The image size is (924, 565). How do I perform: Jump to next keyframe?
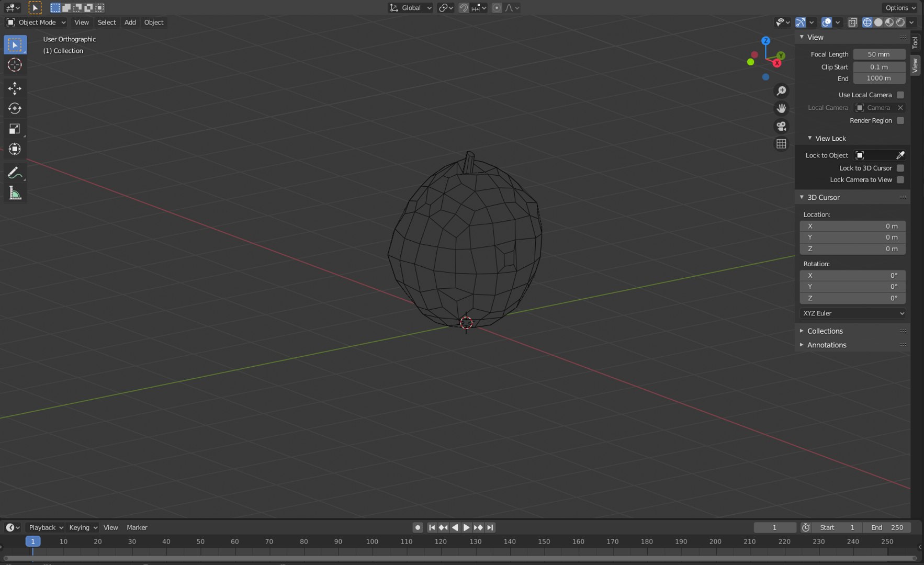[478, 527]
